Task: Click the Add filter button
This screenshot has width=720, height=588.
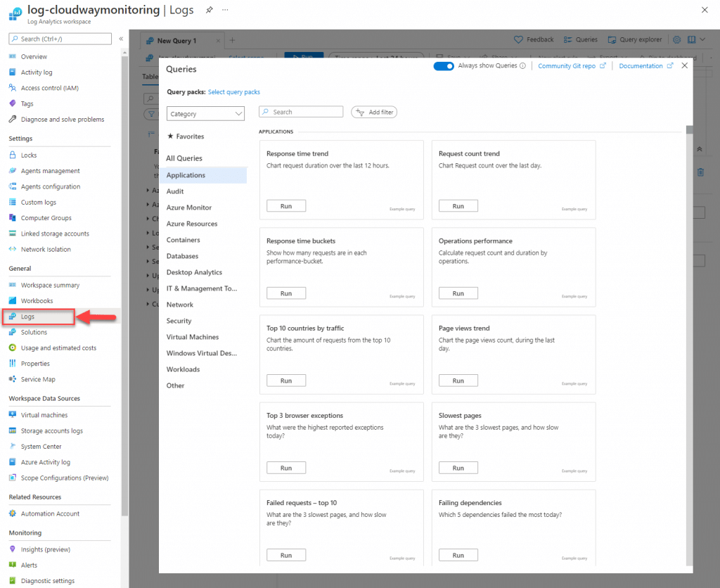Action: (x=374, y=112)
